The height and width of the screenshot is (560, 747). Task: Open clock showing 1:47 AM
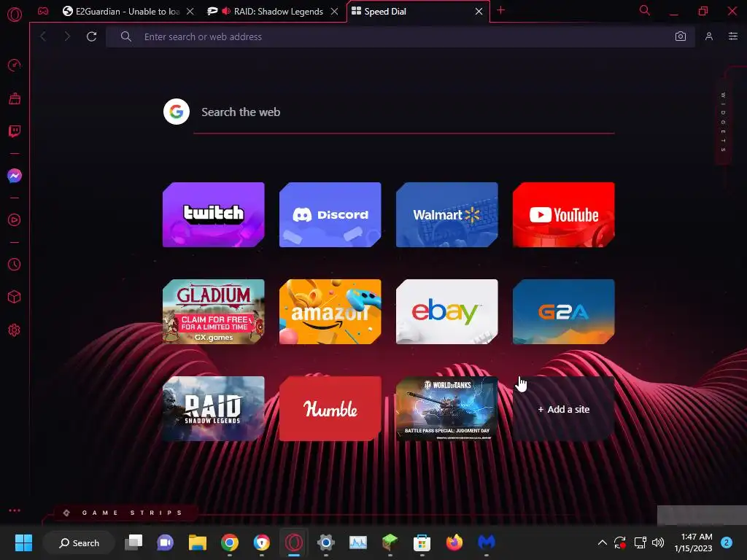(x=694, y=542)
